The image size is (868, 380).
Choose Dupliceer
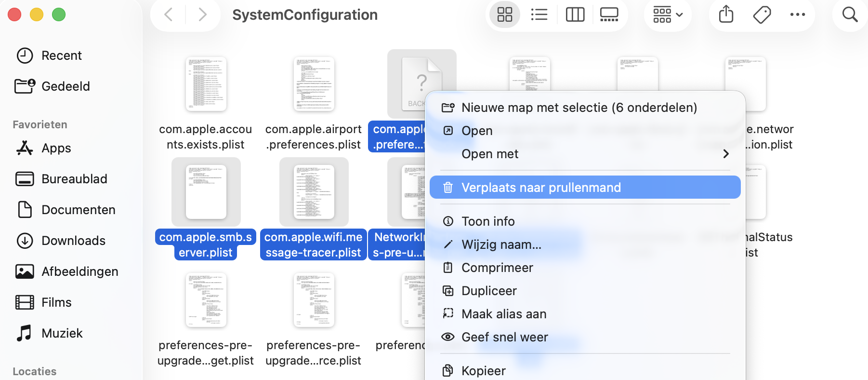[x=585, y=291]
